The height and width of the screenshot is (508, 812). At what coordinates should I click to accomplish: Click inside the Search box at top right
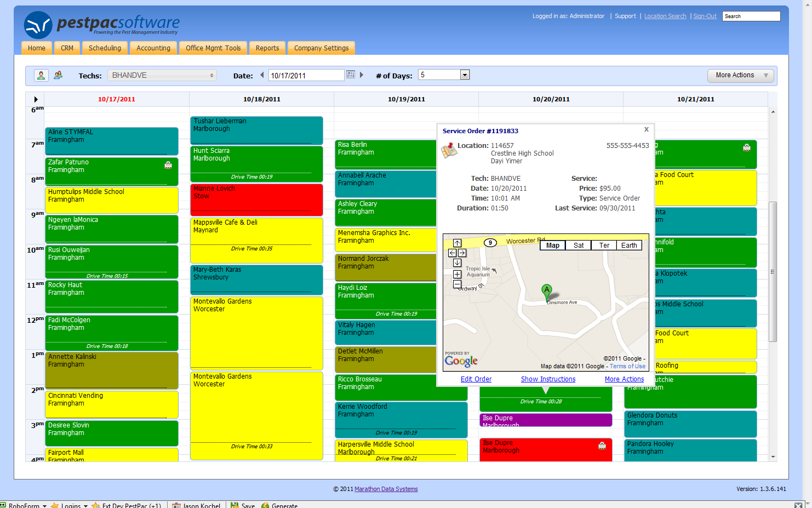(751, 16)
